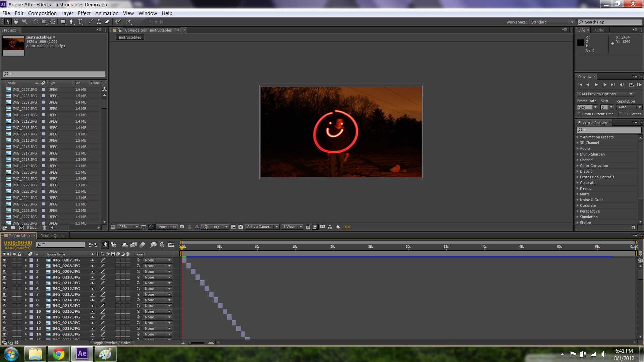
Task: Select the Clone Stamp tool
Action: (x=99, y=22)
